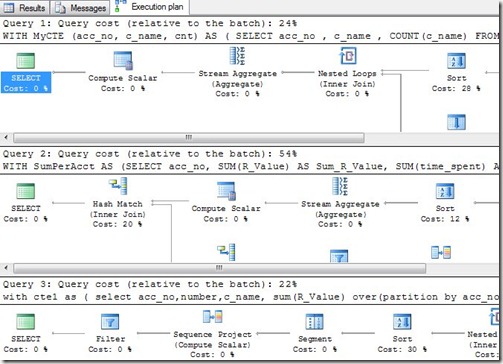The width and height of the screenshot is (503, 364).
Task: Select the Hash Match Inner Join icon
Action: click(118, 186)
